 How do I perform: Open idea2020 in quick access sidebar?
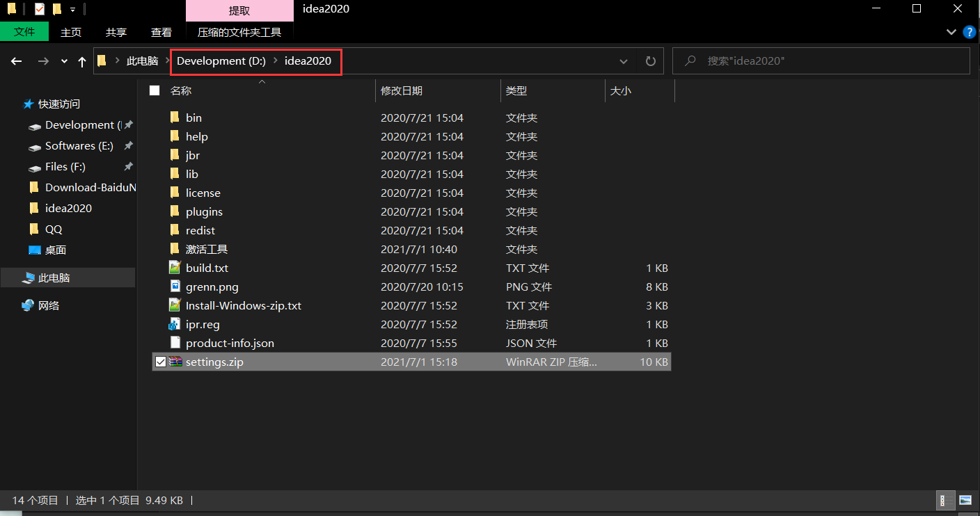61,209
